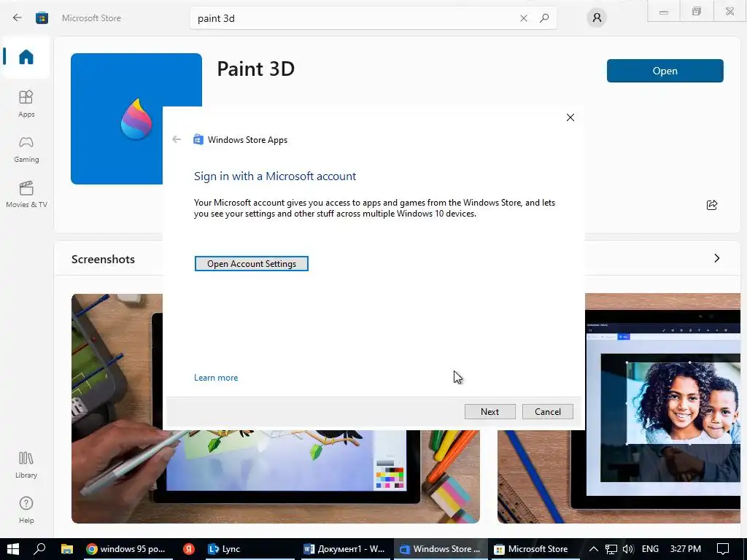Open the clock showing 3:27 PM
Screen dimensions: 747x560
click(686, 549)
